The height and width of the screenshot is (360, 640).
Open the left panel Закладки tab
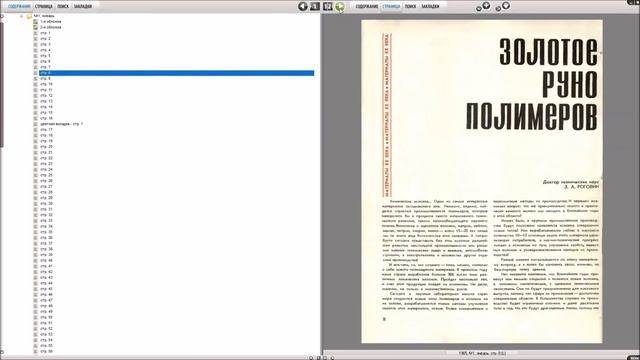click(x=83, y=6)
